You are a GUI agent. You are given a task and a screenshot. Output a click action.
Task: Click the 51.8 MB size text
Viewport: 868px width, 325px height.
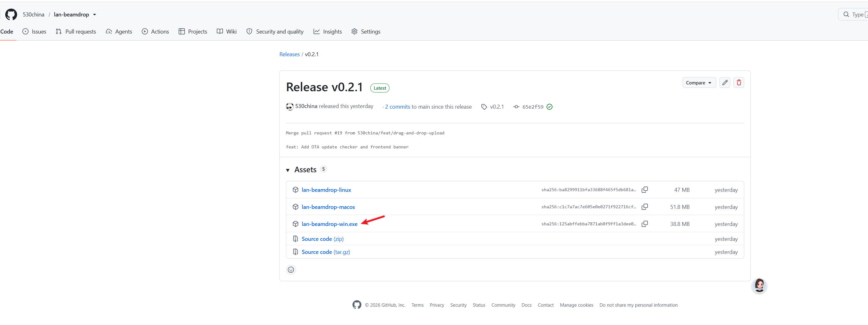click(x=680, y=207)
